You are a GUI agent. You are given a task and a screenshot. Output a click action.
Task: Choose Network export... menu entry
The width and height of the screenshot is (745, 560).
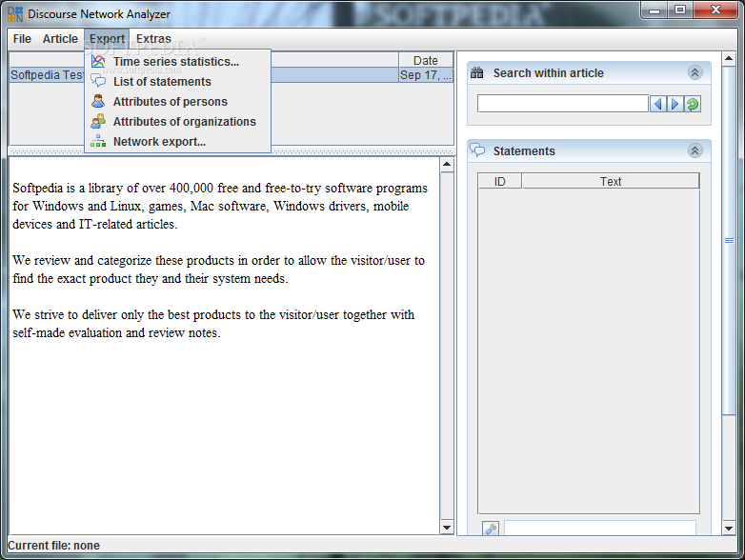[177, 141]
